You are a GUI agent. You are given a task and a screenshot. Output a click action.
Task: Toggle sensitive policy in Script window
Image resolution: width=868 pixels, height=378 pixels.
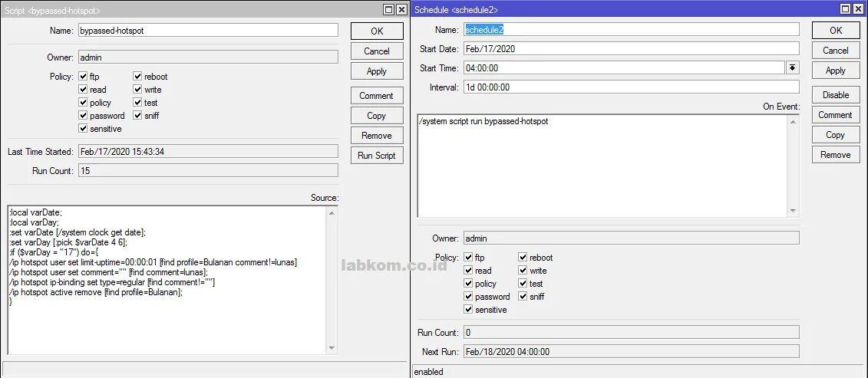(x=83, y=128)
